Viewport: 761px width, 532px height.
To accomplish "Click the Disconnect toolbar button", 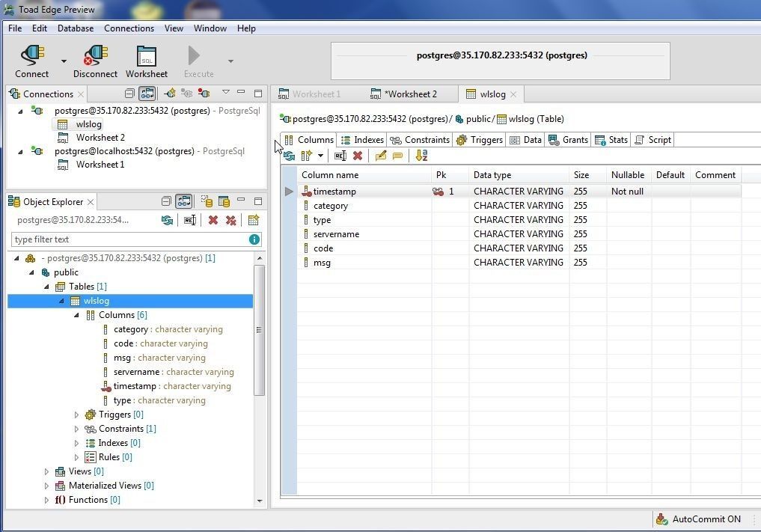I will (x=95, y=61).
